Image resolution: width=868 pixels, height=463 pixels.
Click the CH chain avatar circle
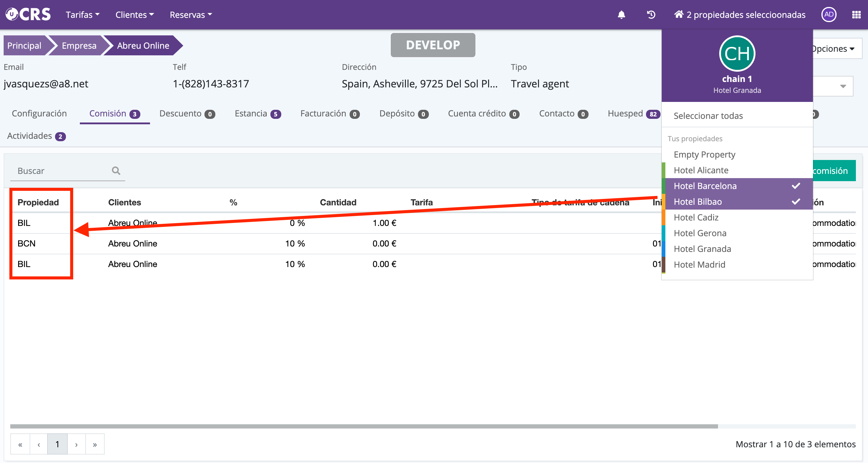(737, 54)
